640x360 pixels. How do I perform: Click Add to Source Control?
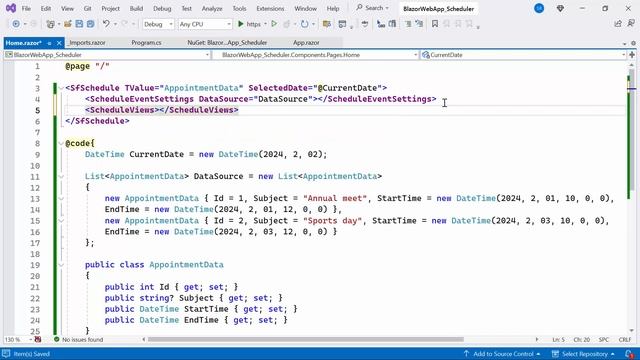click(502, 354)
